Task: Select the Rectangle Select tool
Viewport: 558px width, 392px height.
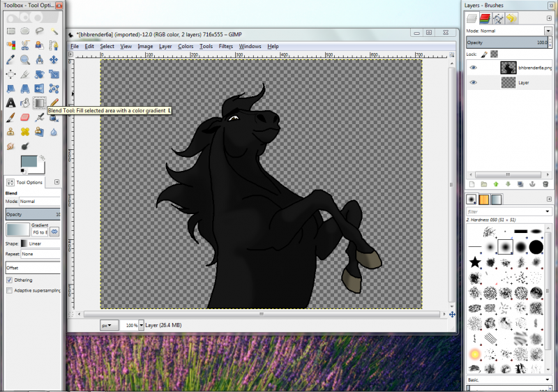Action: tap(11, 31)
